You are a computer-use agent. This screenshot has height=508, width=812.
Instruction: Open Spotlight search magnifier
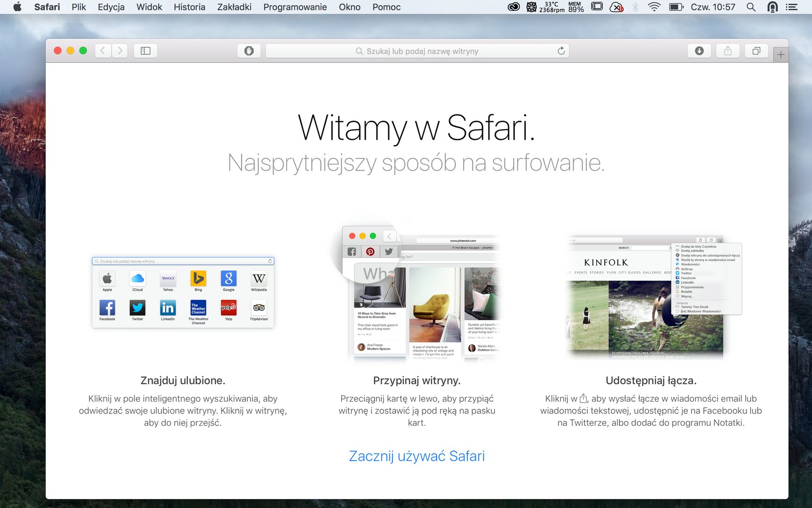(x=751, y=7)
